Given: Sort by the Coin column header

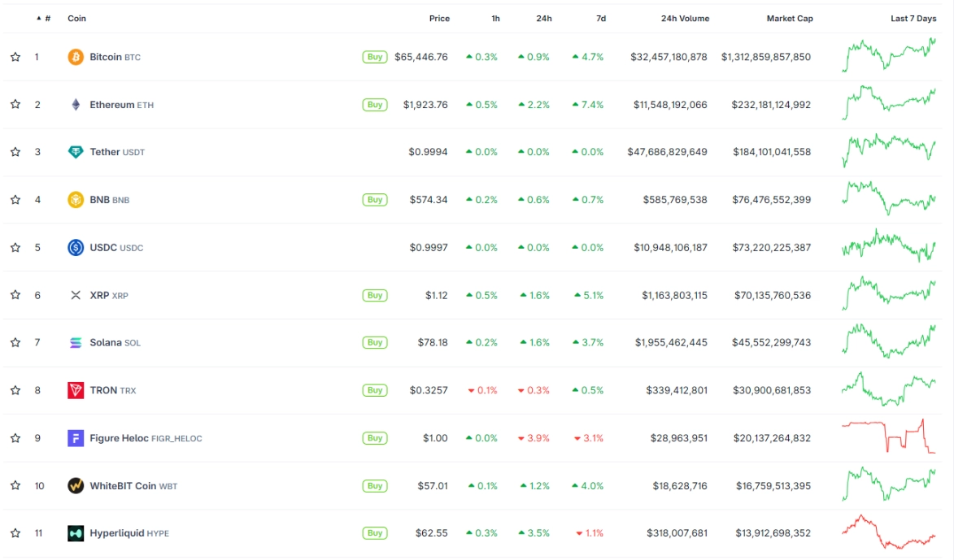Looking at the screenshot, I should pos(76,19).
